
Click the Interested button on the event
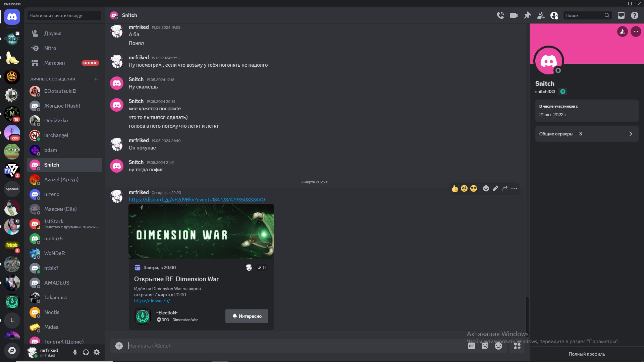click(x=247, y=316)
